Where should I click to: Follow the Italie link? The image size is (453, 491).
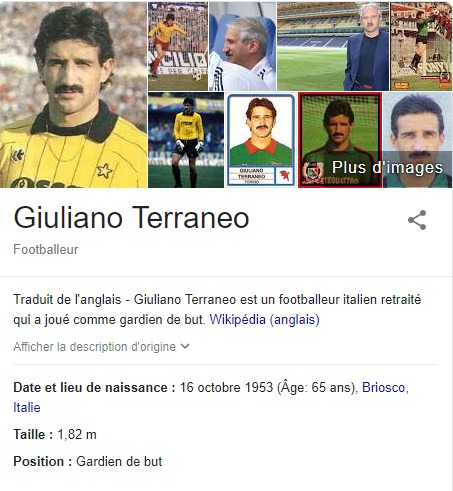pyautogui.click(x=27, y=408)
